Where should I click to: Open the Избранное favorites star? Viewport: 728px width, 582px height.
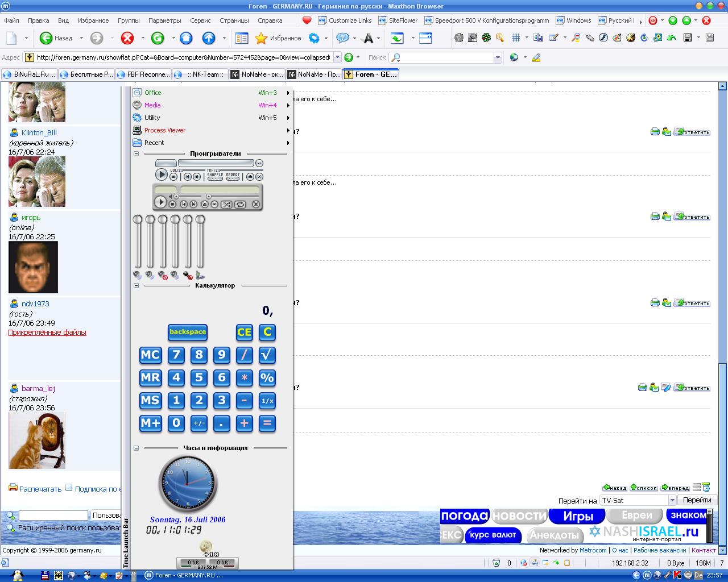261,38
